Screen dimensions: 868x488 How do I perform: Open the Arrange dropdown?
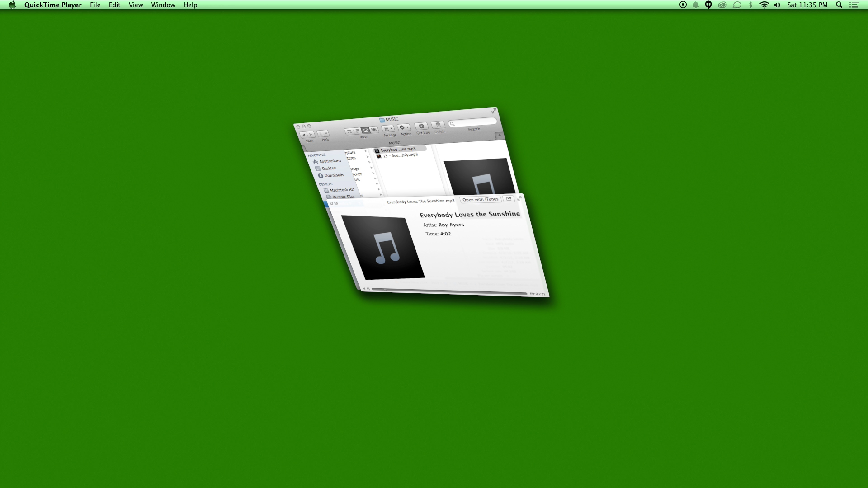coord(388,129)
